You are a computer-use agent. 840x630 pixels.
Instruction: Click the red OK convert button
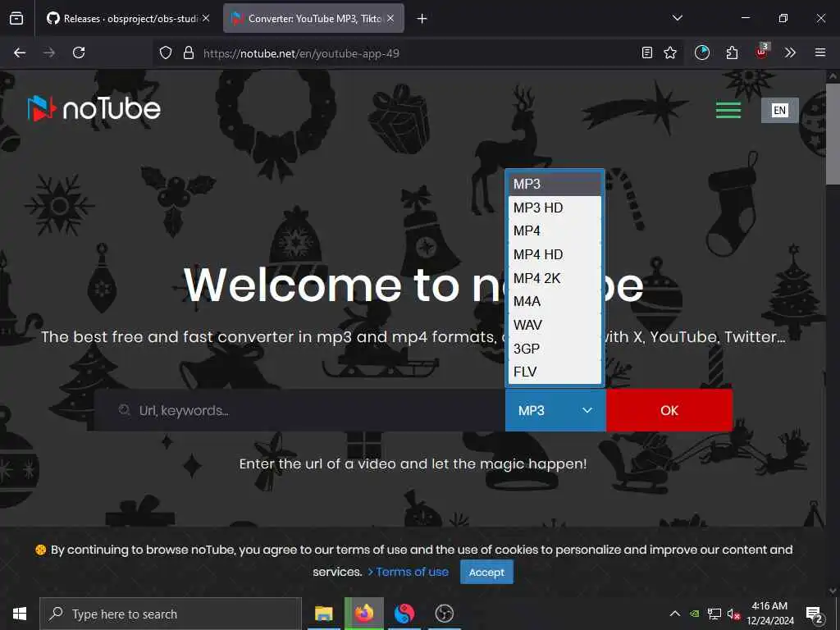669,410
